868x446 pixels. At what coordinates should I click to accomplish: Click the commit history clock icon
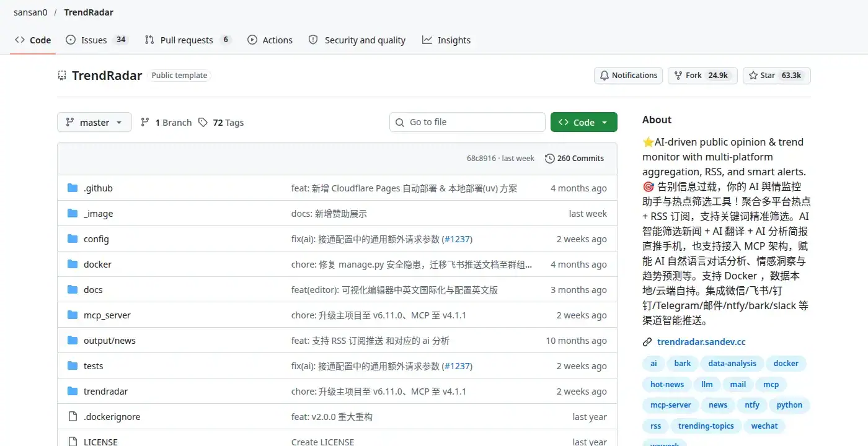[x=549, y=159]
